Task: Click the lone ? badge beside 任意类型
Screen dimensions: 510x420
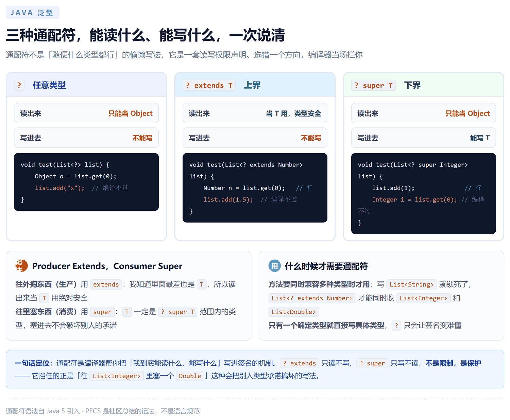Action: tap(19, 85)
